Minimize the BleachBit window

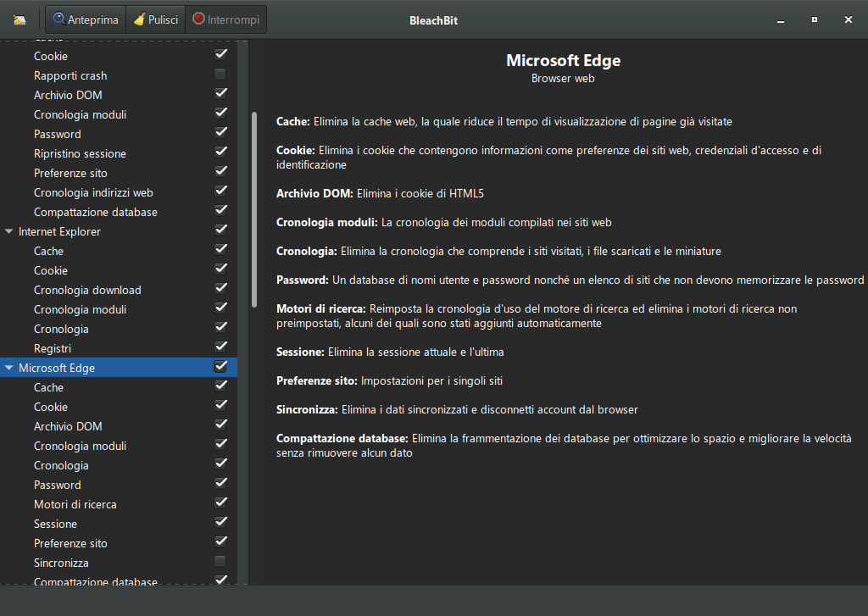coord(781,20)
